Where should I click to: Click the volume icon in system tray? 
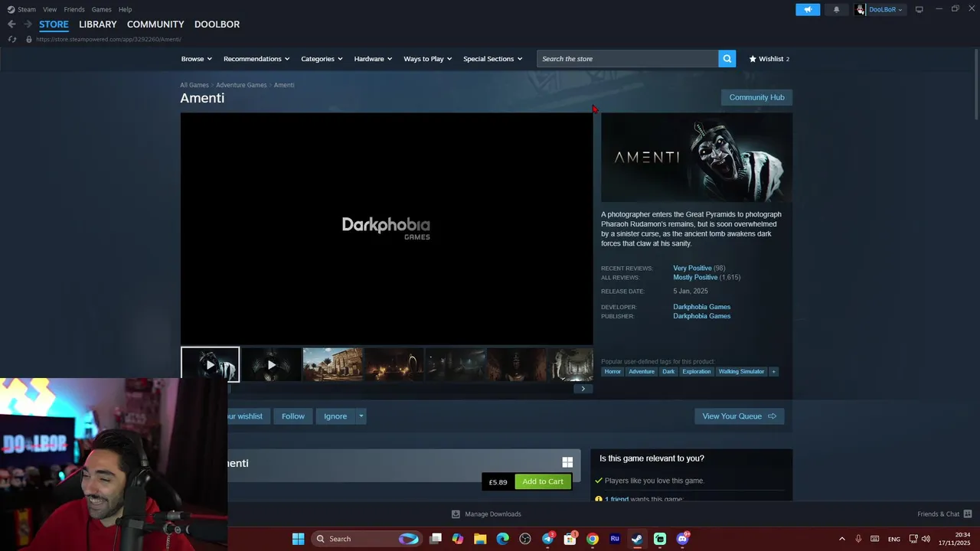(x=927, y=539)
